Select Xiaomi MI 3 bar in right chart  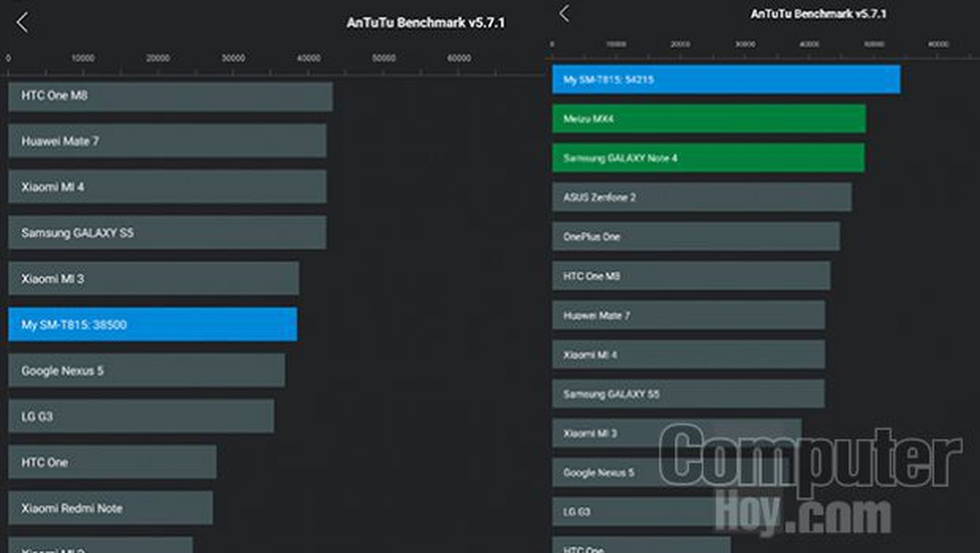pyautogui.click(x=677, y=433)
